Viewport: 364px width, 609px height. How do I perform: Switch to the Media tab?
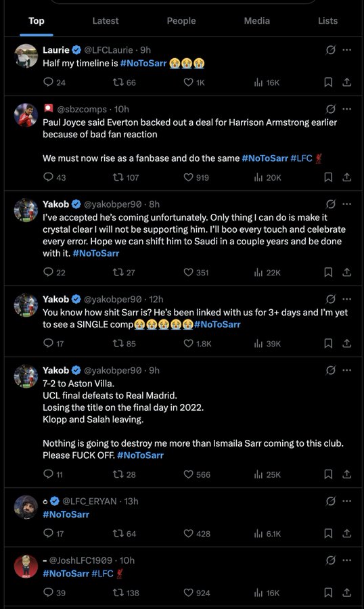[257, 21]
